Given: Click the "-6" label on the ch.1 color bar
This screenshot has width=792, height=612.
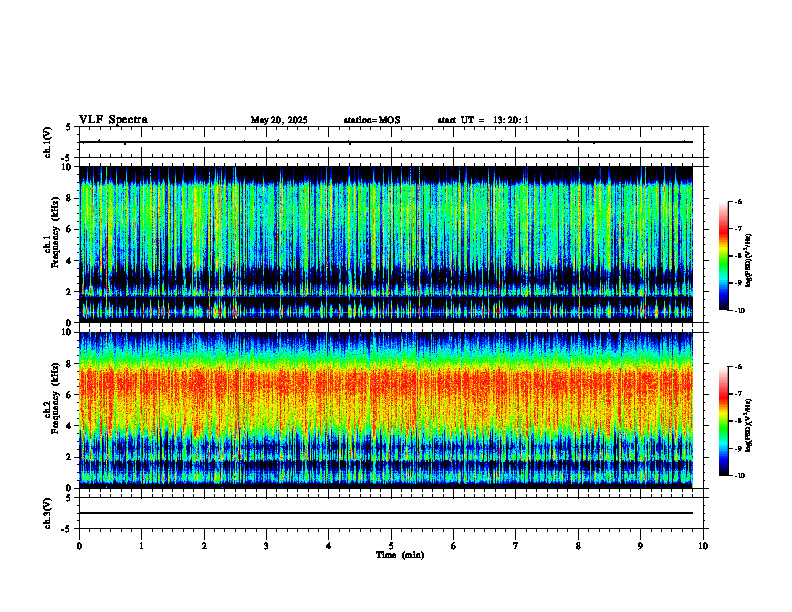Looking at the screenshot, I should (x=738, y=201).
